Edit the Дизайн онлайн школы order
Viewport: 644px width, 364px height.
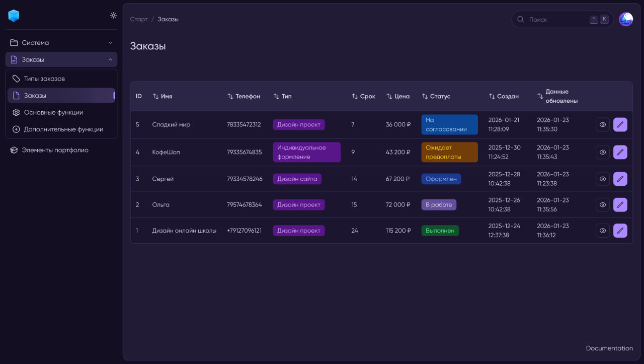(x=620, y=231)
